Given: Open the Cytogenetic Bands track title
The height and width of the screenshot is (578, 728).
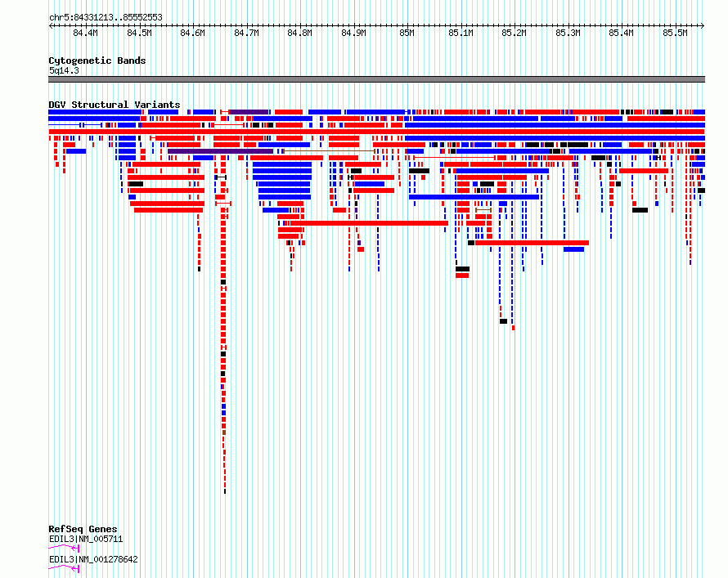Looking at the screenshot, I should coord(97,60).
